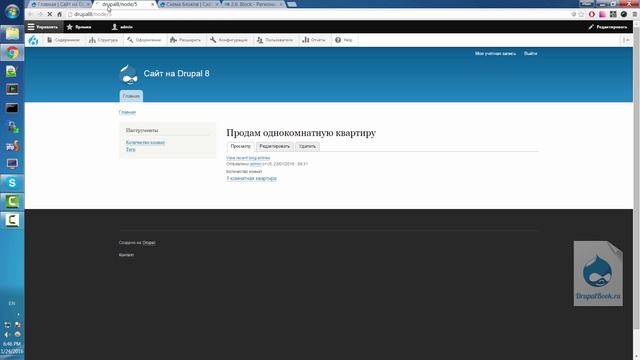Open the Help question mark menu
Image resolution: width=640 pixels, height=360 pixels.
pos(344,40)
